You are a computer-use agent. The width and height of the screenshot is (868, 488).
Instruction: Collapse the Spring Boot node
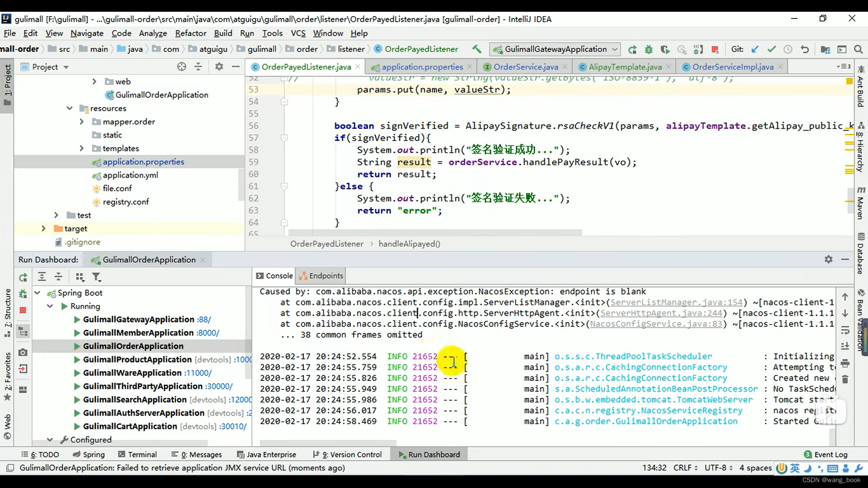(x=38, y=293)
